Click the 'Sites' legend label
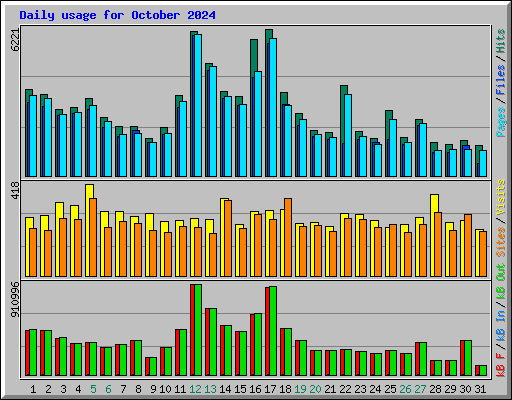The image size is (512, 400). [501, 242]
